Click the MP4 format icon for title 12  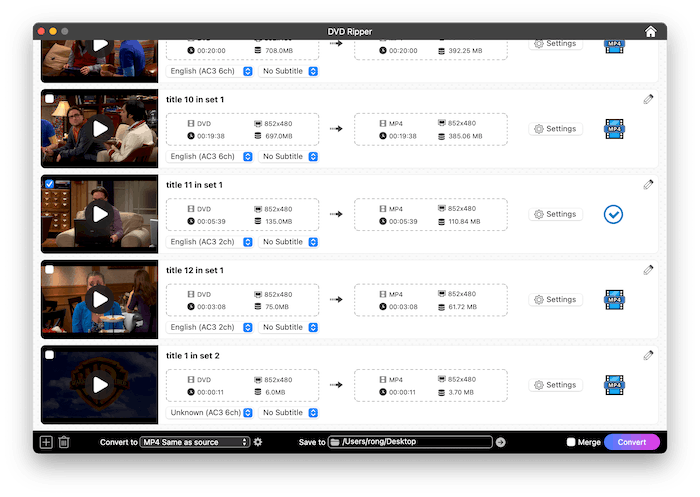[613, 299]
